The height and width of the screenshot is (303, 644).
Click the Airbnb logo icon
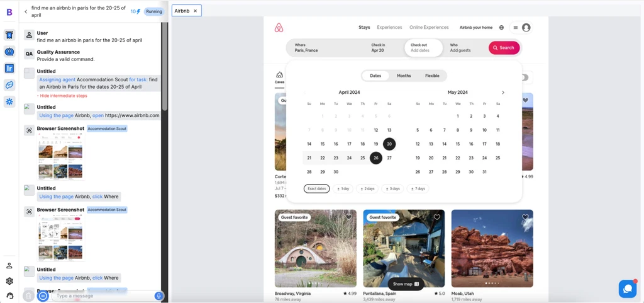pyautogui.click(x=279, y=28)
